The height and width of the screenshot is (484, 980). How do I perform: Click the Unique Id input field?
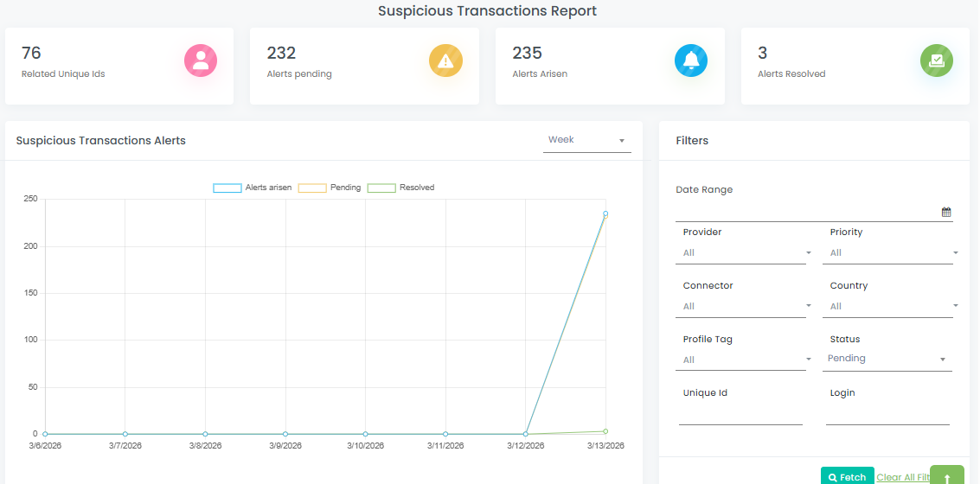740,415
